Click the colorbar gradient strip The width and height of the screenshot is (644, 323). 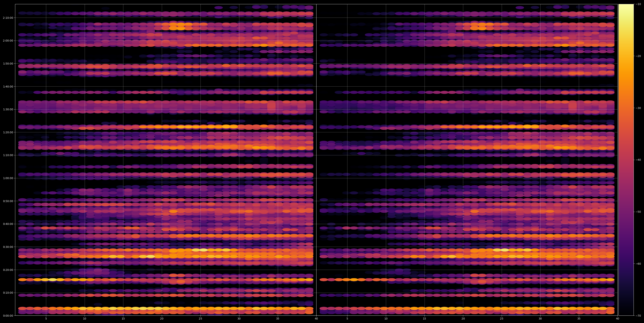point(626,160)
